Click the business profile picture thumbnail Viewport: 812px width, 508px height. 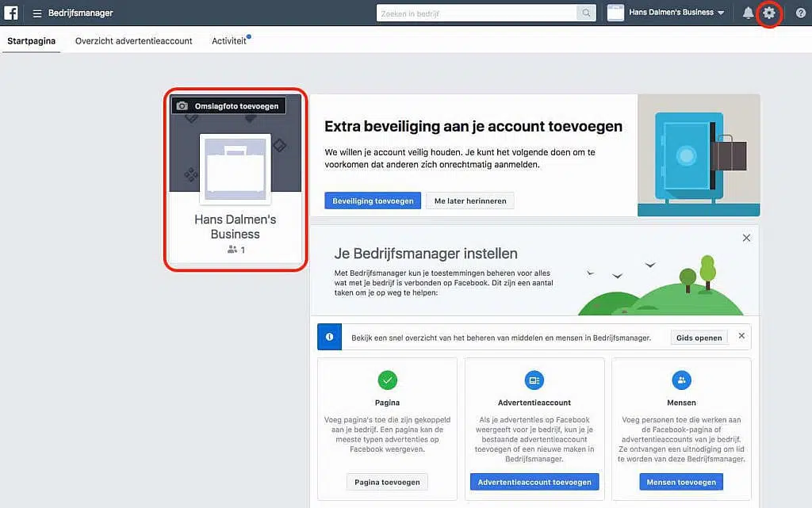(x=236, y=169)
